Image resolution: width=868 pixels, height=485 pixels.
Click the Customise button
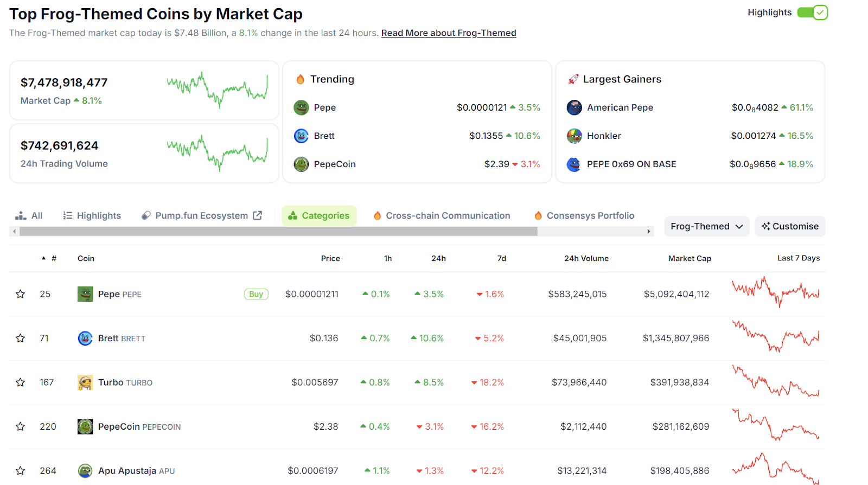pos(790,226)
